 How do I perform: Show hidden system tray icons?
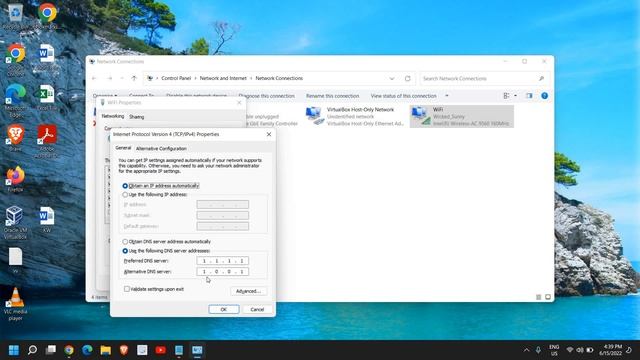point(526,350)
